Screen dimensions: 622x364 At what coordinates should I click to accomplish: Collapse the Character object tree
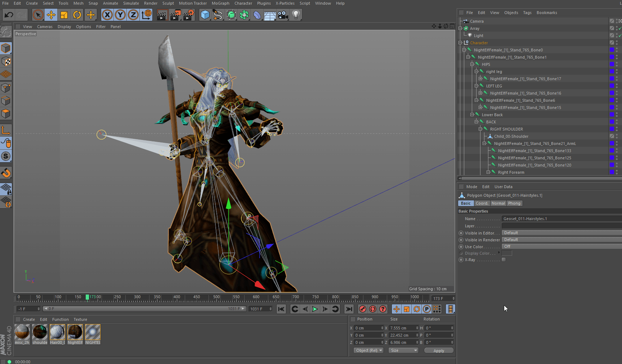(460, 43)
